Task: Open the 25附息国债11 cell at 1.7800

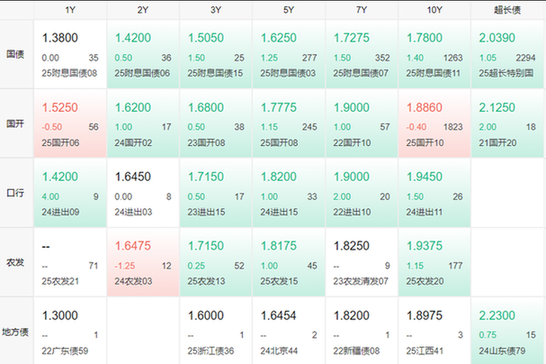Action: (x=434, y=54)
